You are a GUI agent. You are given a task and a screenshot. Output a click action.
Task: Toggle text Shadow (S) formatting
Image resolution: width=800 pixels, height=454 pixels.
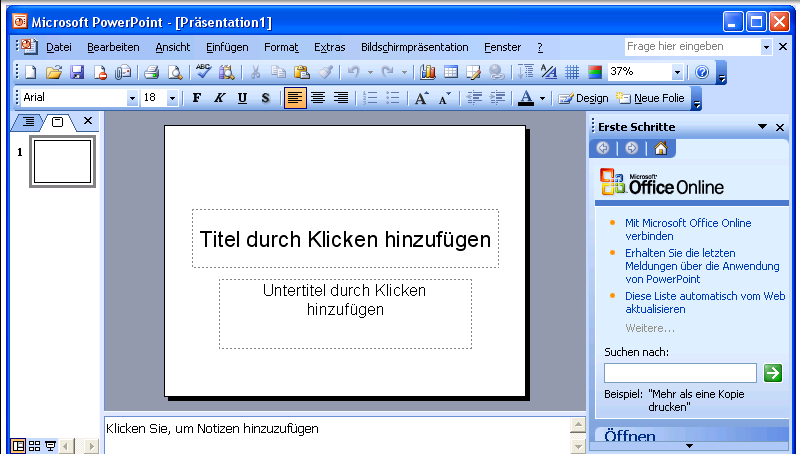265,98
